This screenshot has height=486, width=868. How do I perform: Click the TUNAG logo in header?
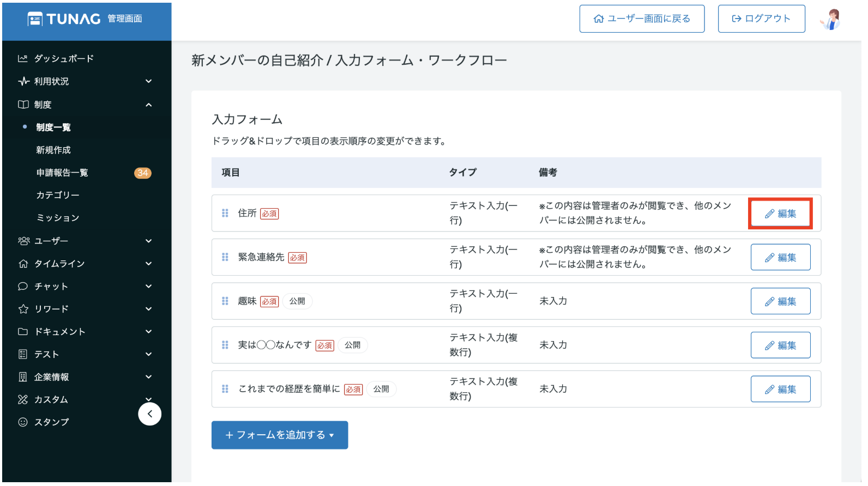coord(65,19)
